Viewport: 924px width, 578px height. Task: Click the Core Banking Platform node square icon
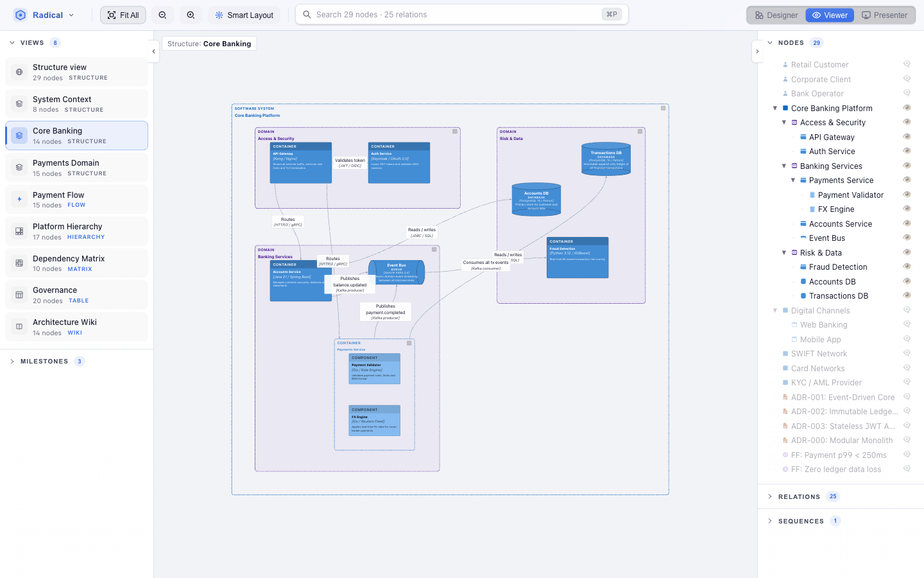[785, 108]
